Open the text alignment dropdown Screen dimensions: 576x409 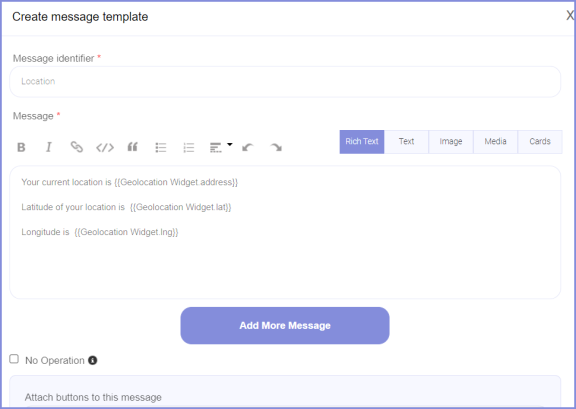[x=216, y=148]
